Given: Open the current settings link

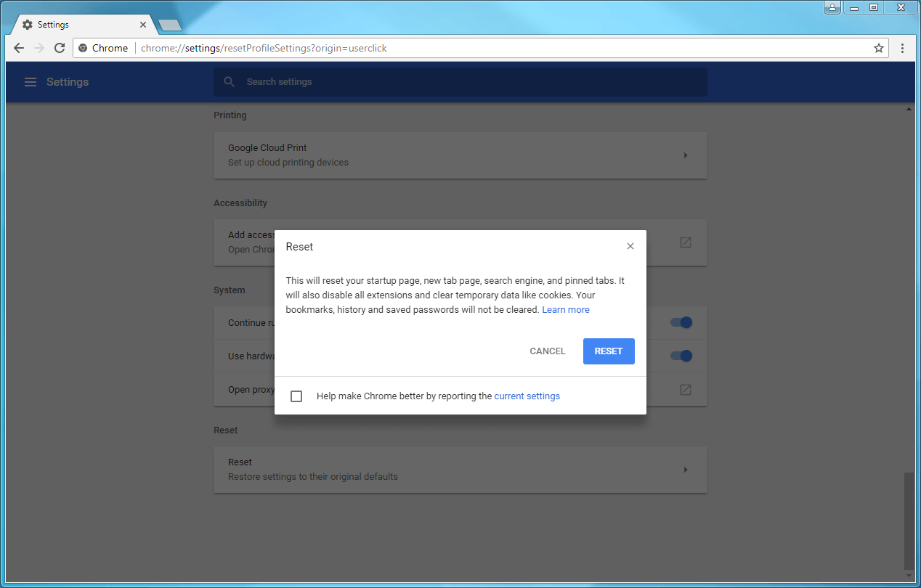Looking at the screenshot, I should coord(527,396).
